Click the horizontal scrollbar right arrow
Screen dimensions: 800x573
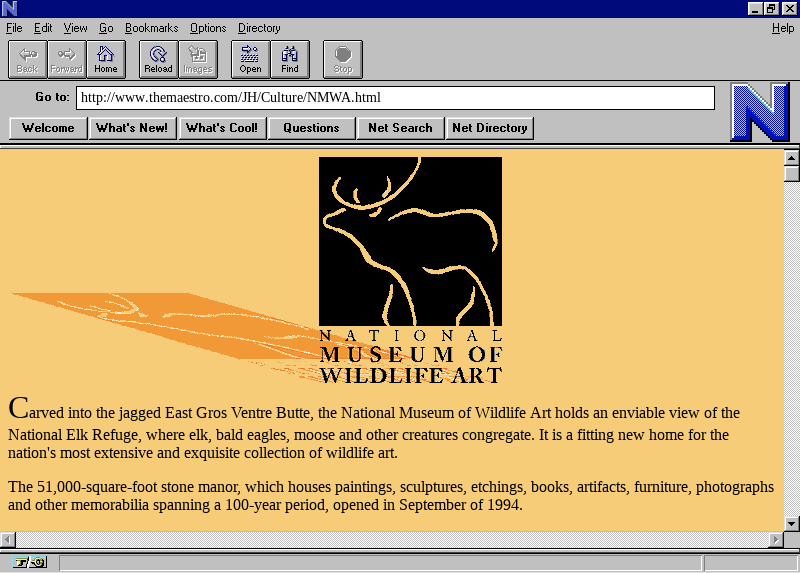(775, 540)
